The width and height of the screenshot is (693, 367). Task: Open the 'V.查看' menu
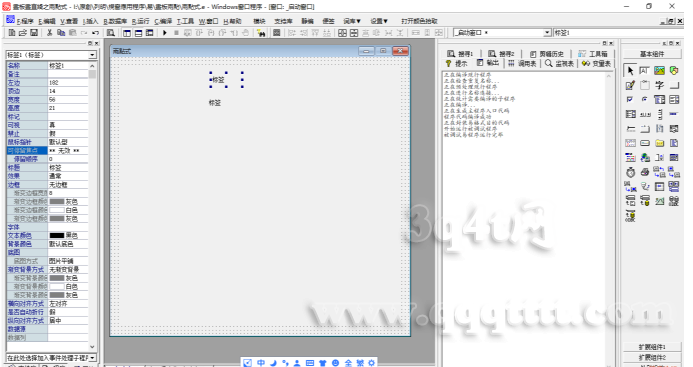tap(69, 21)
